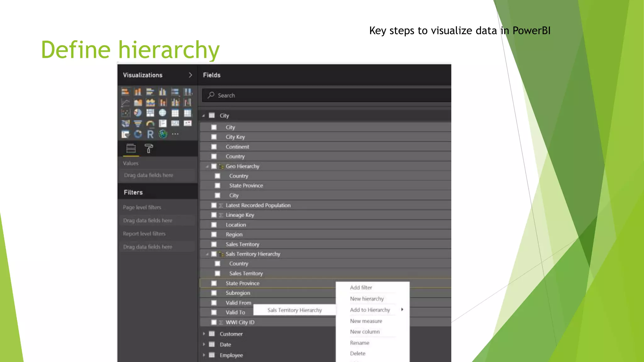Image resolution: width=644 pixels, height=362 pixels.
Task: Select the KPI visualization icon
Action: click(188, 123)
